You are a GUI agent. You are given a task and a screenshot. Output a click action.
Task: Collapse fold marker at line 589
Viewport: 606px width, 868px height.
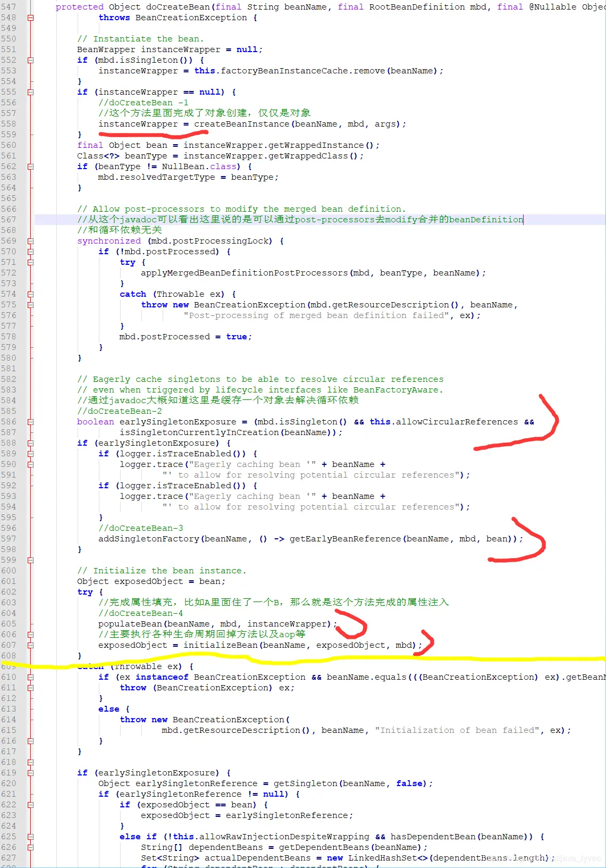[x=30, y=454]
